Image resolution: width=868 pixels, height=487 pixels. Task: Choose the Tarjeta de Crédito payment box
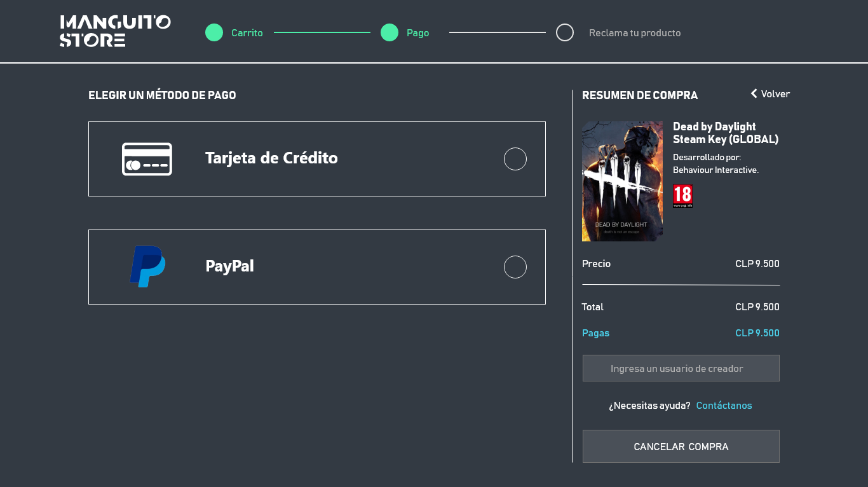coord(317,159)
